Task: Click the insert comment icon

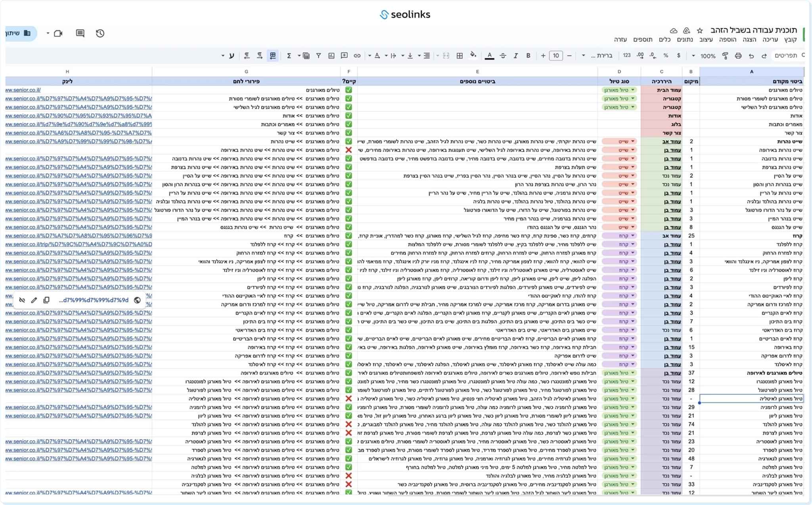Action: click(x=344, y=56)
